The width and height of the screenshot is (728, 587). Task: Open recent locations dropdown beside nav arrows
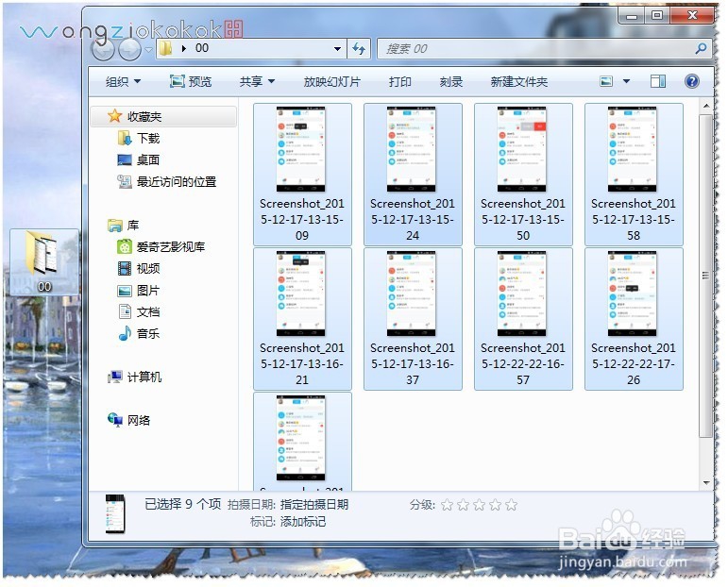tap(148, 49)
